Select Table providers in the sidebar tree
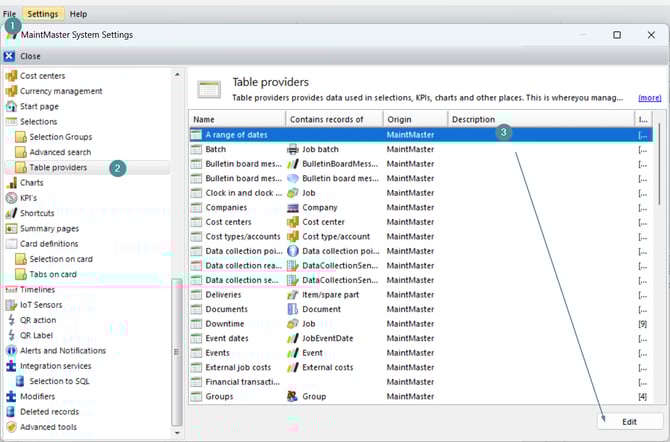 [57, 168]
